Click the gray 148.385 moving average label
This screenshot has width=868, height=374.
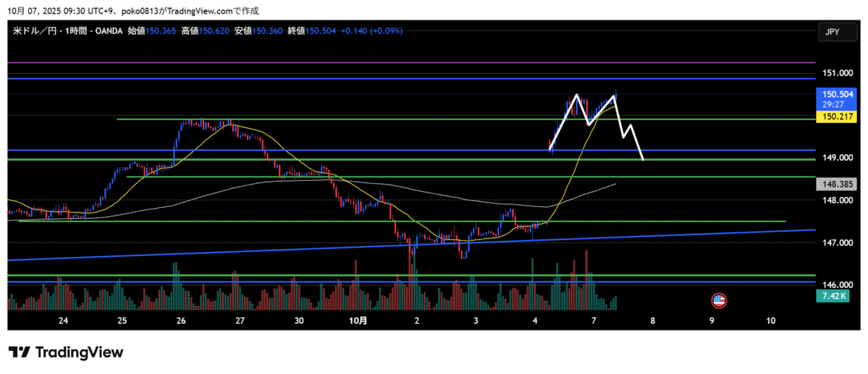(832, 183)
